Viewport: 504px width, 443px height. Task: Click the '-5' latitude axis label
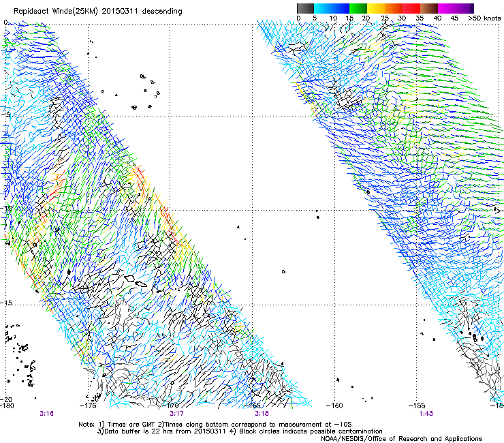pos(7,115)
